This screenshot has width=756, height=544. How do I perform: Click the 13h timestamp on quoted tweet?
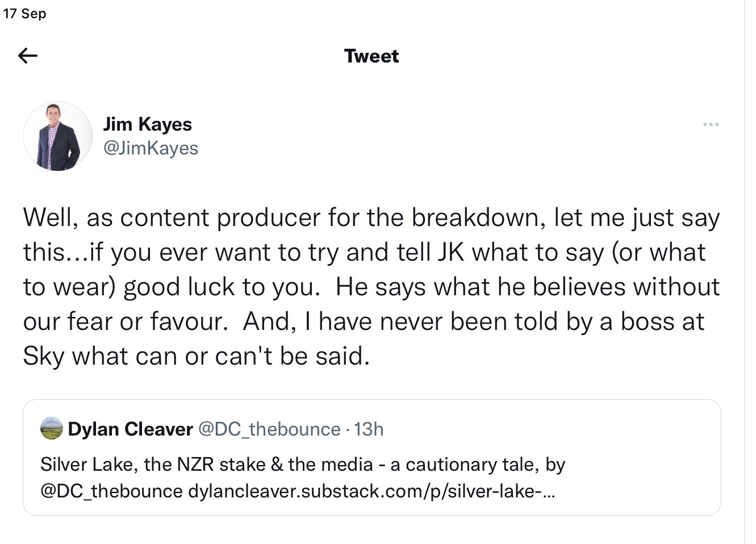tap(369, 429)
